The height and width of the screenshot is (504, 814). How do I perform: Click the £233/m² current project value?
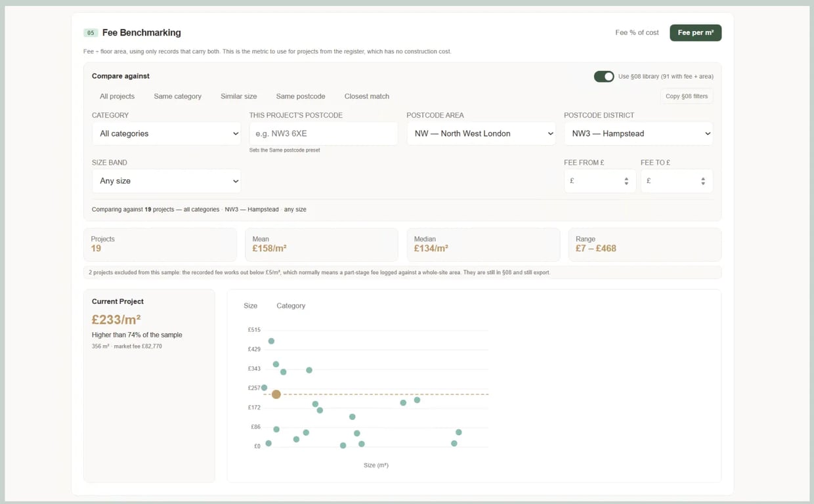pyautogui.click(x=116, y=320)
